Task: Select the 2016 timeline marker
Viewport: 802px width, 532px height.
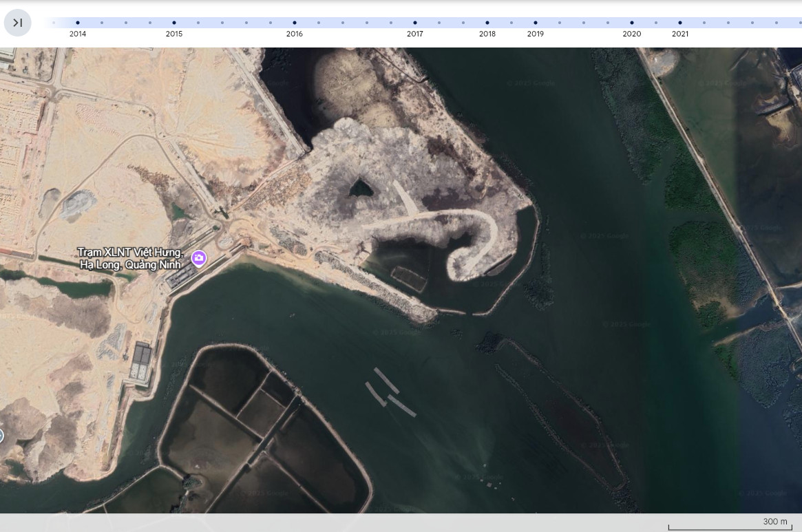Action: tap(295, 21)
